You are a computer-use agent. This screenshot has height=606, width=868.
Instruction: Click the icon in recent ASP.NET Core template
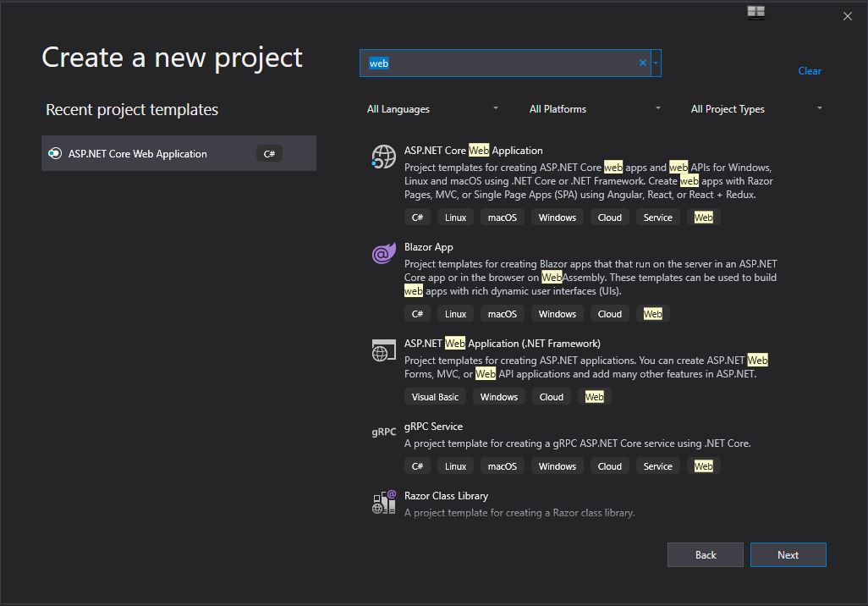pyautogui.click(x=55, y=153)
